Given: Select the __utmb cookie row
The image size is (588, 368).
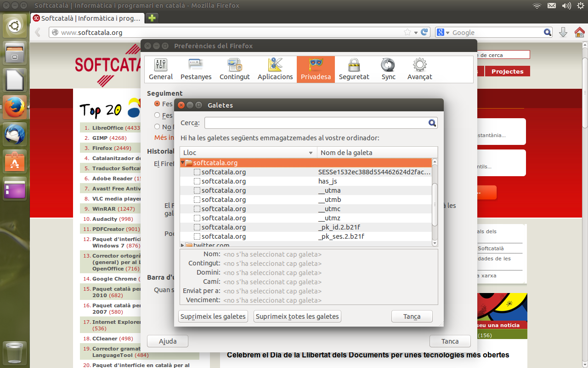Looking at the screenshot, I should pos(306,200).
